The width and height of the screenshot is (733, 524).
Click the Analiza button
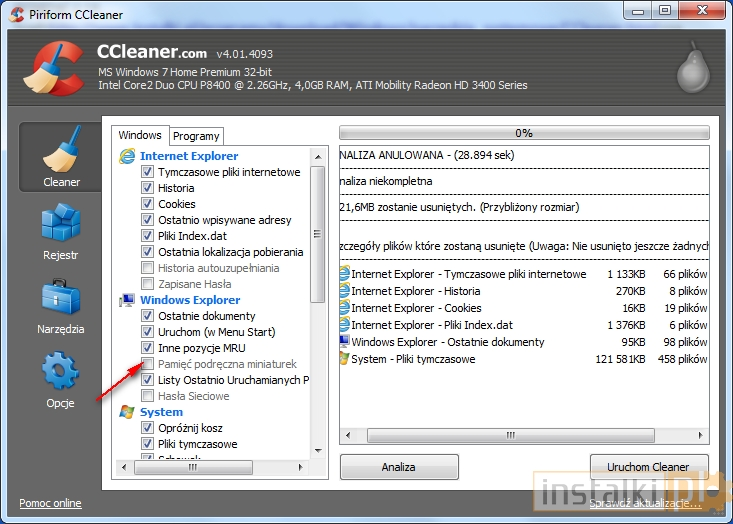399,467
